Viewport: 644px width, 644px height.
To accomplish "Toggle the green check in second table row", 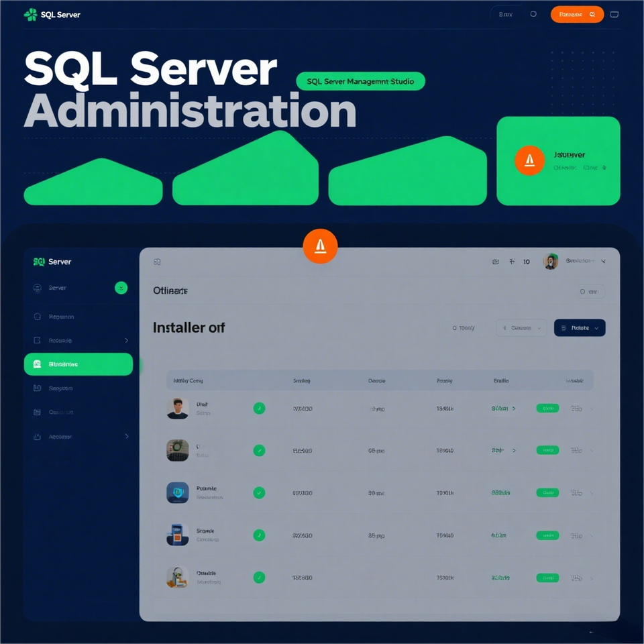I will (259, 451).
